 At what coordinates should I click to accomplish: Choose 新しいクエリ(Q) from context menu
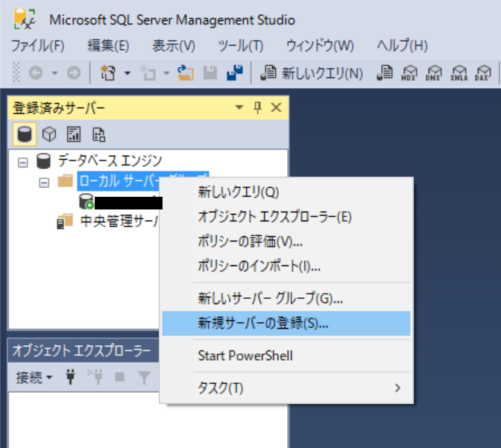pyautogui.click(x=286, y=192)
